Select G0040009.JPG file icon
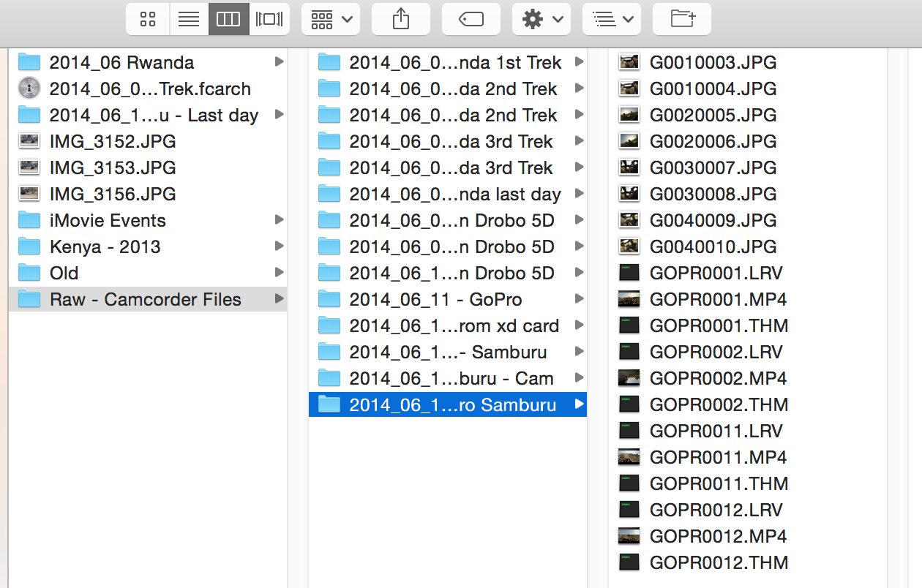The width and height of the screenshot is (922, 588). (x=629, y=220)
